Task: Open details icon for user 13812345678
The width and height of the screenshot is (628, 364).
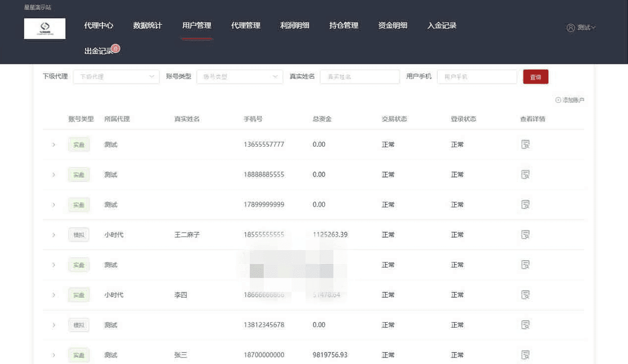Action: coord(525,325)
